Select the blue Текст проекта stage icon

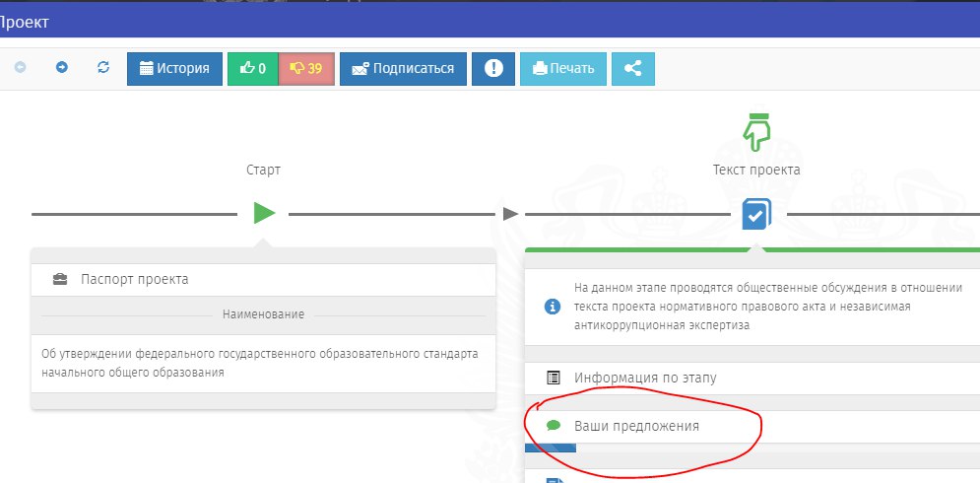tap(756, 214)
